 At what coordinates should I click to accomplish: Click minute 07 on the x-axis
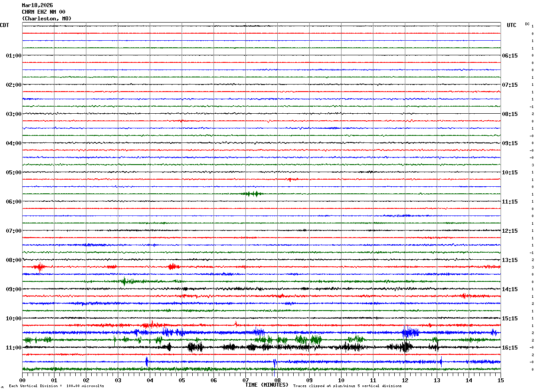(245, 380)
